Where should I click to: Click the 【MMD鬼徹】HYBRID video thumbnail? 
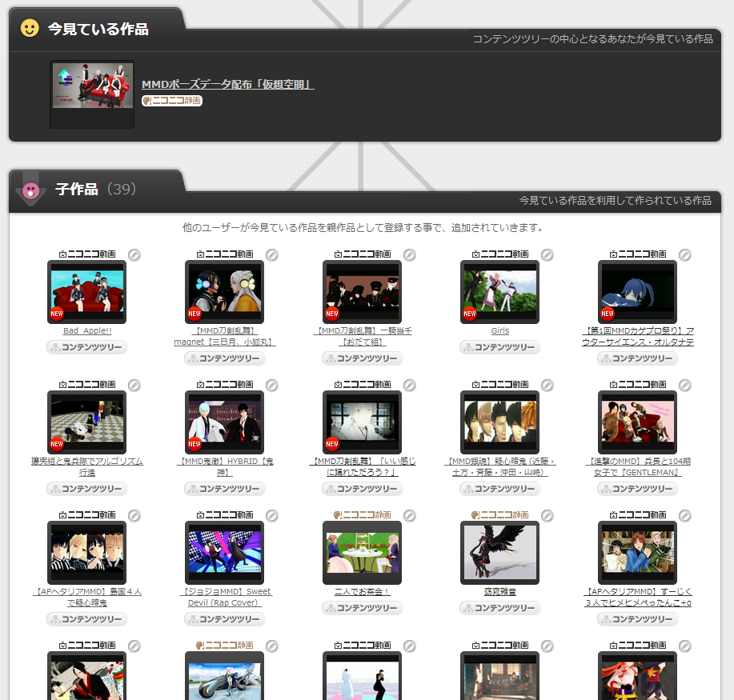click(x=225, y=422)
